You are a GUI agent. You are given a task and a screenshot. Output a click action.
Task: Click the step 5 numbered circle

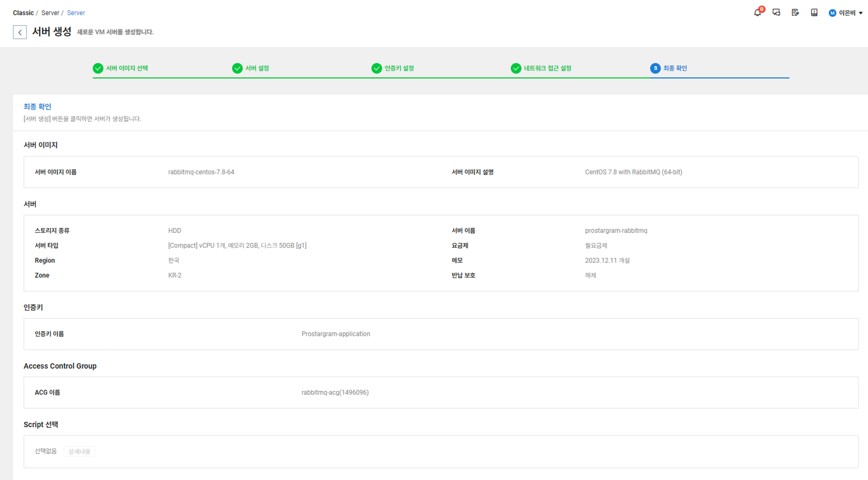point(655,68)
